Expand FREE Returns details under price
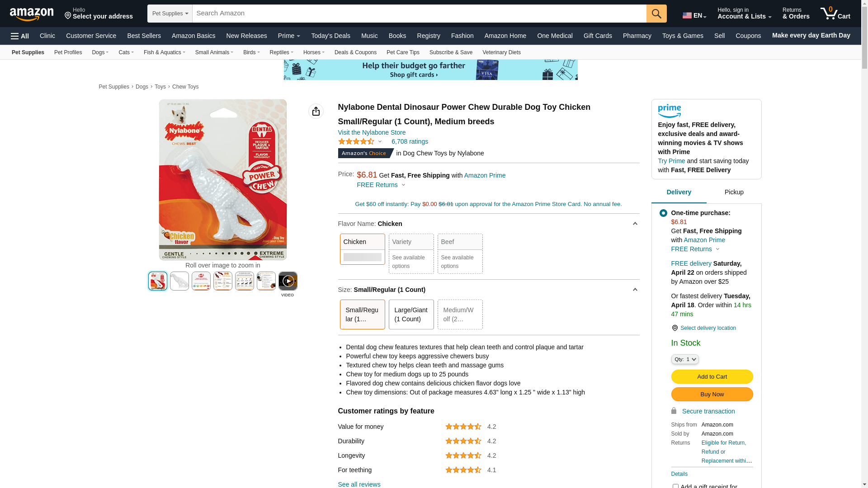 pyautogui.click(x=381, y=185)
